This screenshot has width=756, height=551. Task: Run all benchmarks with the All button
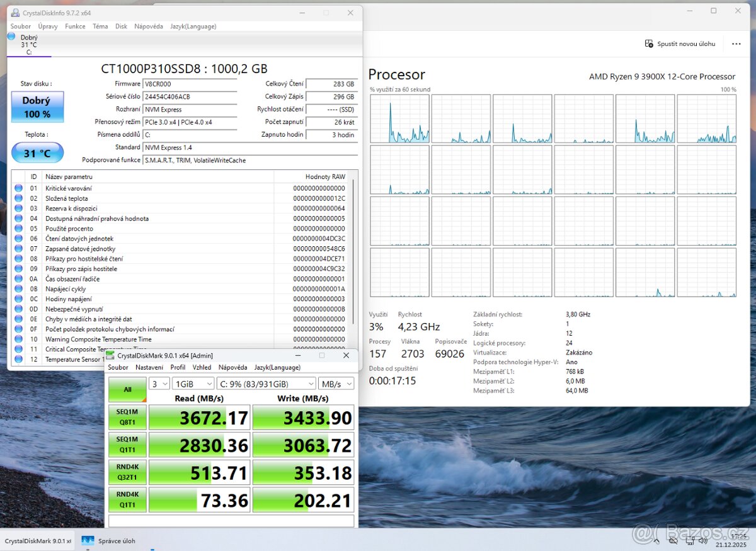[x=127, y=389]
